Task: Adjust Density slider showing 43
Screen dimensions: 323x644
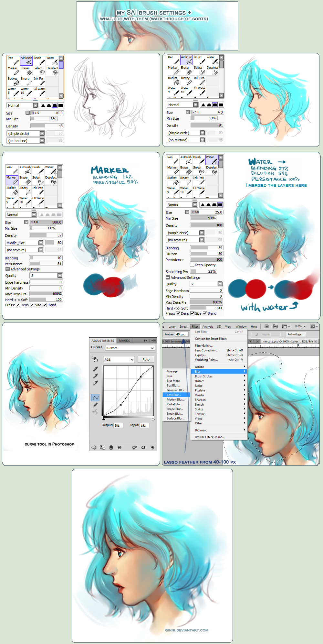Action: coord(47,126)
